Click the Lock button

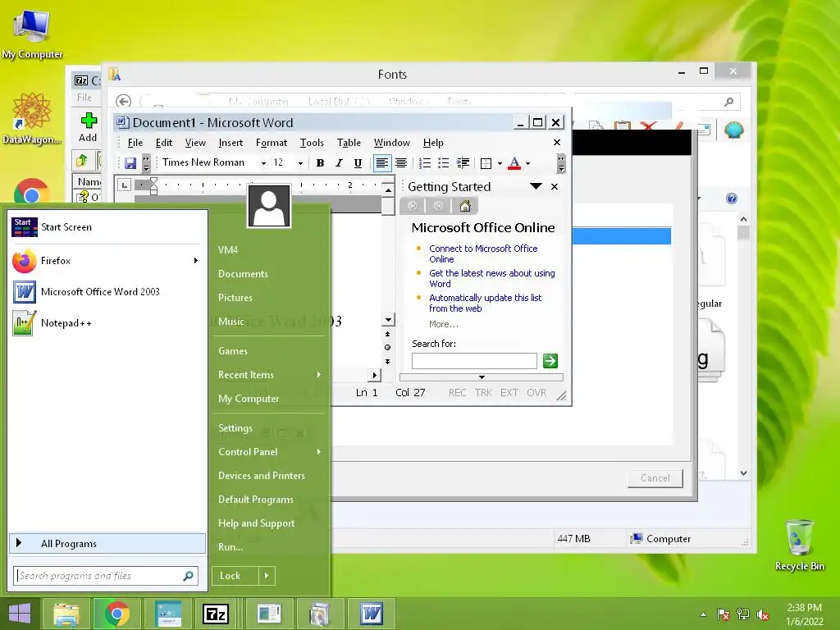[x=235, y=576]
